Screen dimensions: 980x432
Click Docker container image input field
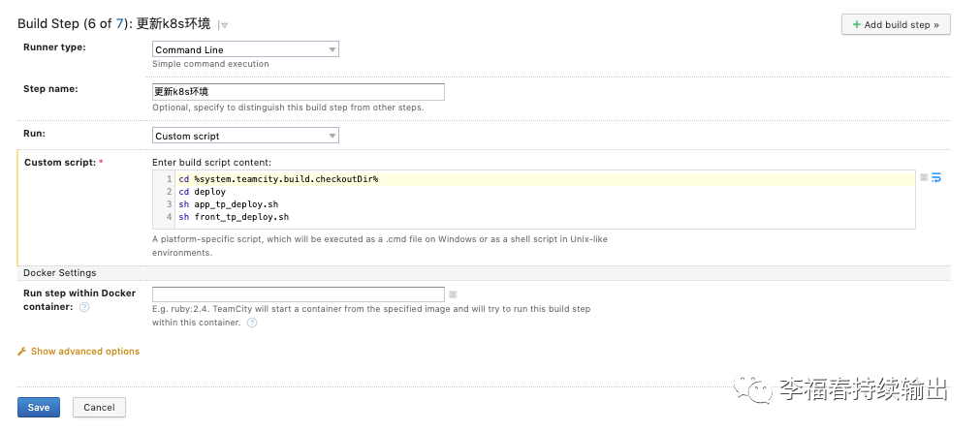[299, 294]
